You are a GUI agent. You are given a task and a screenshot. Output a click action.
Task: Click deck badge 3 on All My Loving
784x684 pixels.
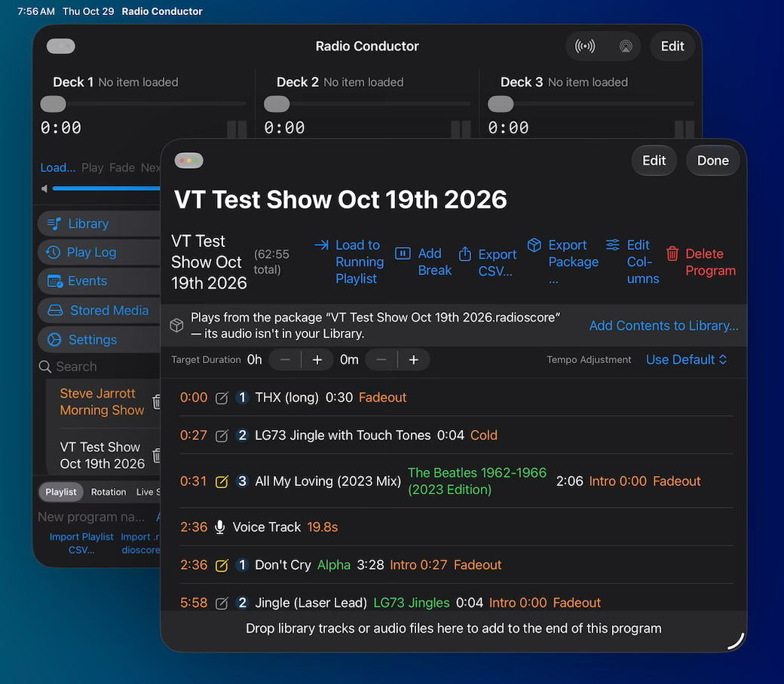242,481
